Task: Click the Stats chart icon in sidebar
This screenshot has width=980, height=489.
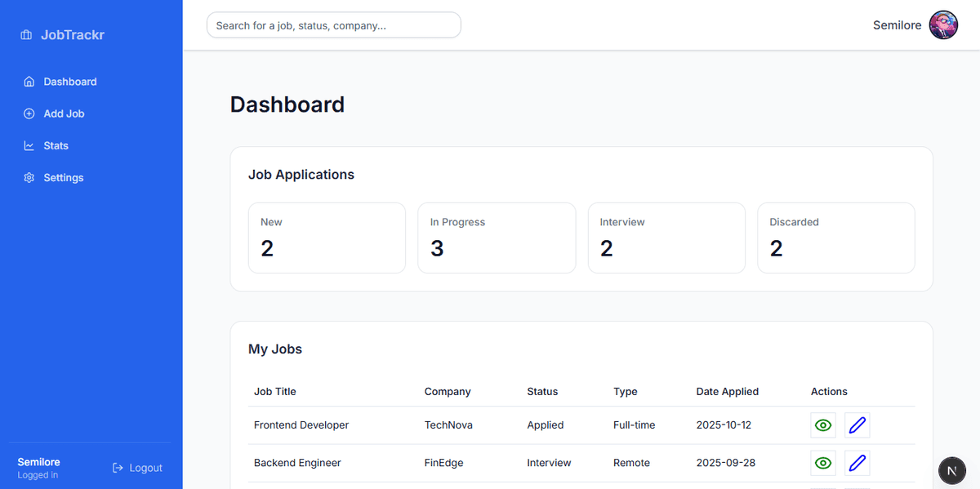Action: tap(29, 145)
